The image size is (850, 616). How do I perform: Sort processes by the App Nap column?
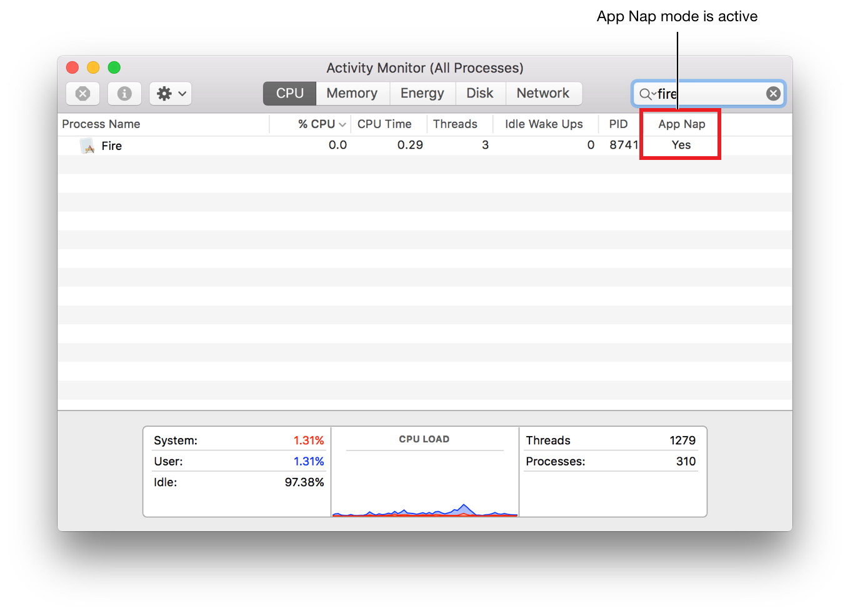681,124
